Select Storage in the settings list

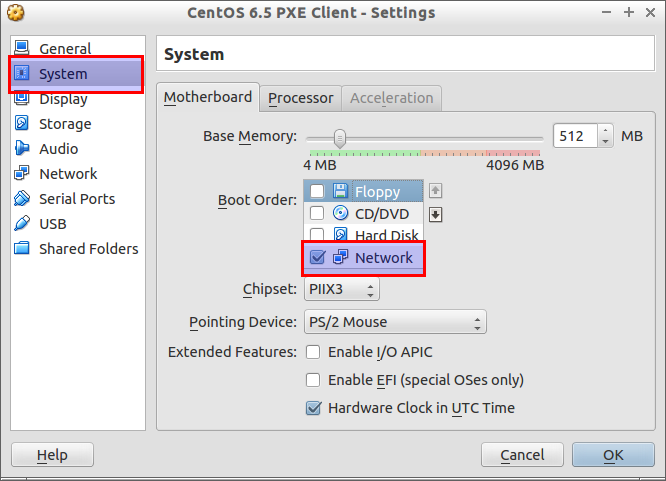click(x=65, y=124)
